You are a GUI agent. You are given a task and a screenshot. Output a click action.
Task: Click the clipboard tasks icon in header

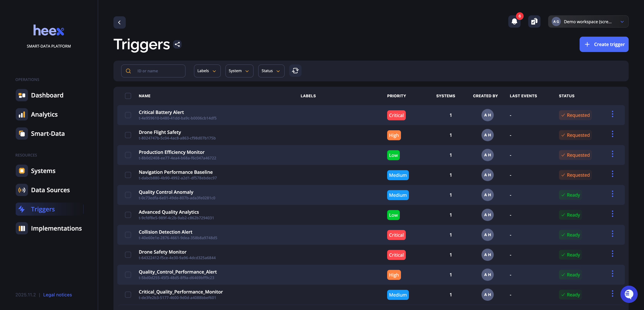(x=534, y=22)
